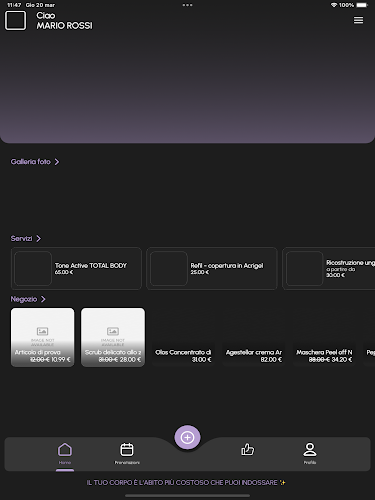Image resolution: width=375 pixels, height=500 pixels.
Task: Open the hamburger menu
Action: [358, 20]
